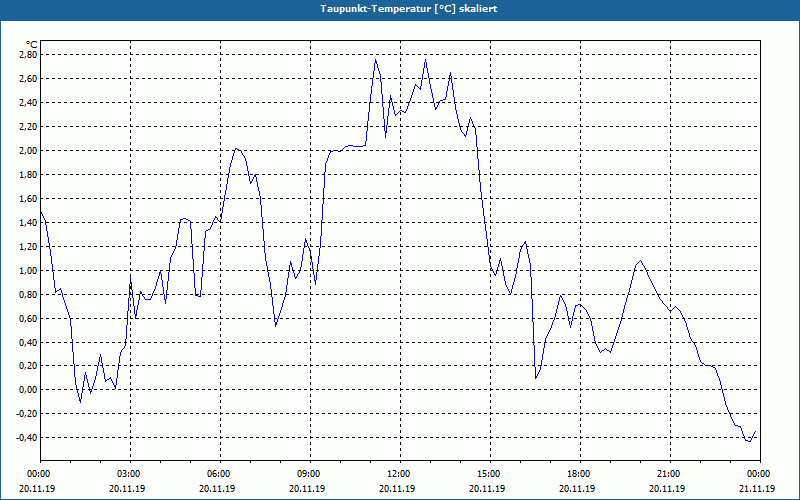The image size is (800, 500).
Task: Pick the '1,80' y-axis label
Action: (x=28, y=174)
